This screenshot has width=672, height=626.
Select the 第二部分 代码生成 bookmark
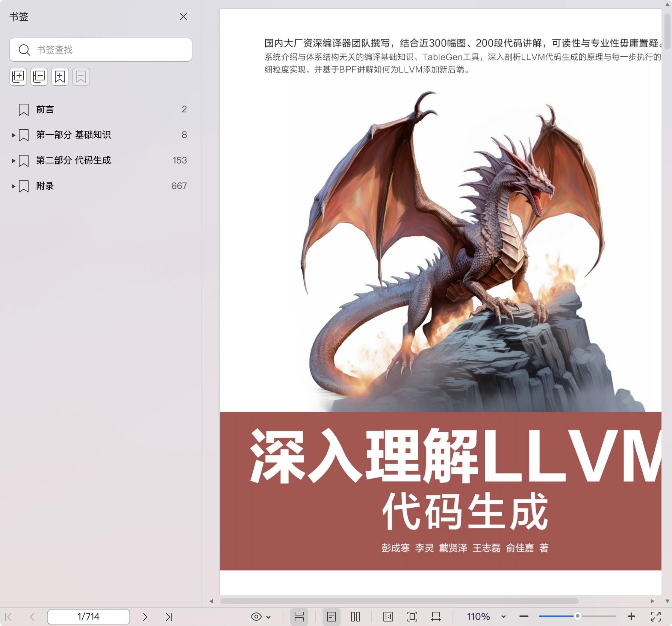[73, 160]
